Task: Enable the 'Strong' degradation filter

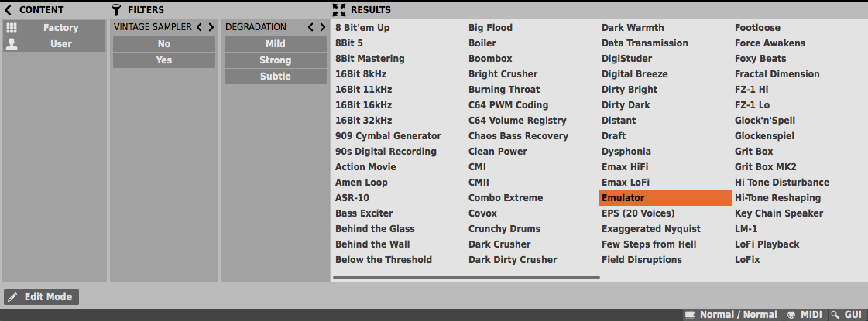Action: click(276, 60)
